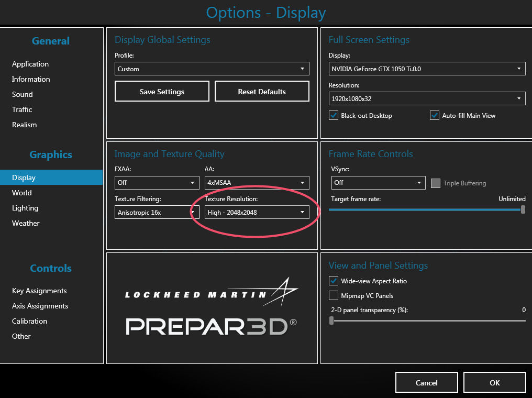Image resolution: width=532 pixels, height=398 pixels.
Task: Toggle Auto-fill Main View checkbox
Action: [435, 116]
